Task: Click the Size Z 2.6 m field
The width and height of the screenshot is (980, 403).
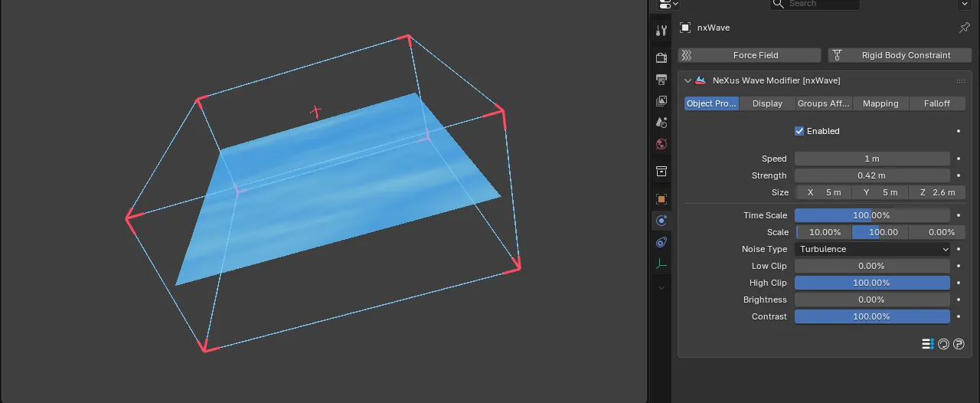Action: tap(937, 192)
